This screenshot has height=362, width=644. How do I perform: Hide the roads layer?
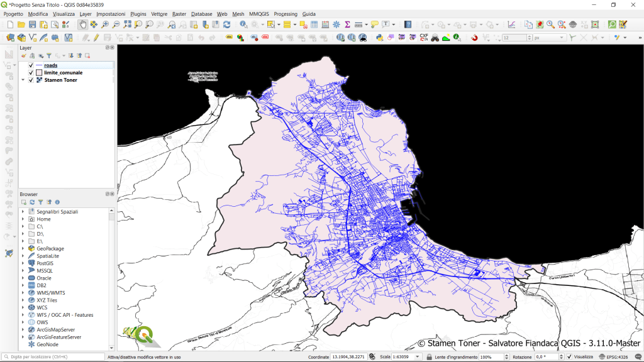pyautogui.click(x=31, y=65)
